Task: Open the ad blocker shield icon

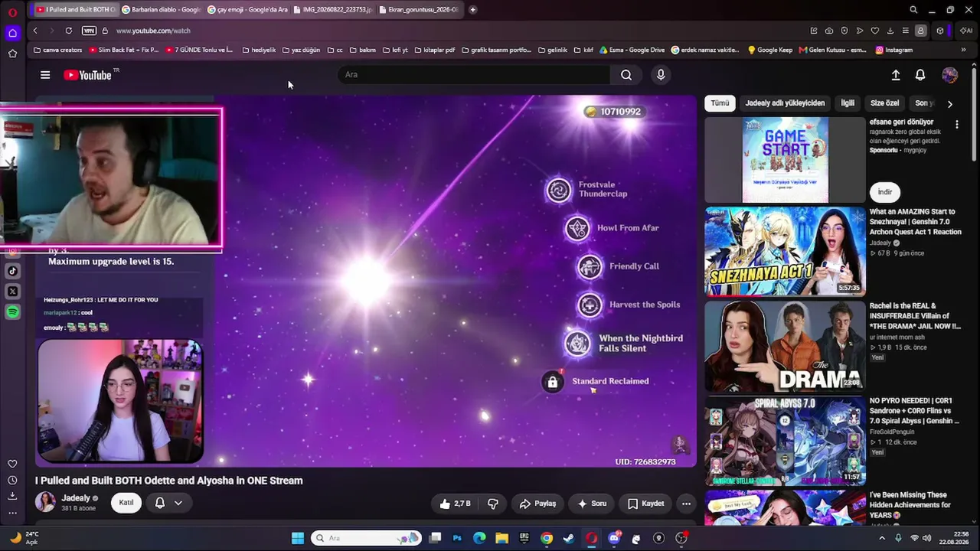Action: [844, 31]
